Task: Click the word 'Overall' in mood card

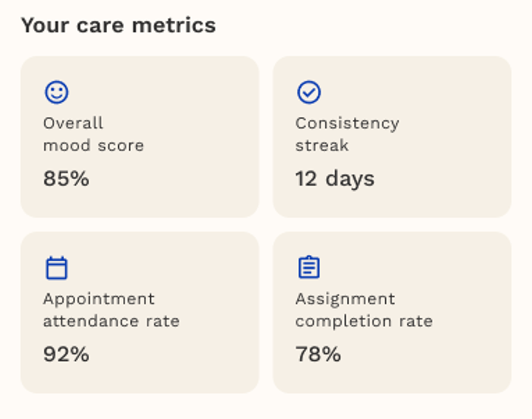Action: click(x=73, y=124)
